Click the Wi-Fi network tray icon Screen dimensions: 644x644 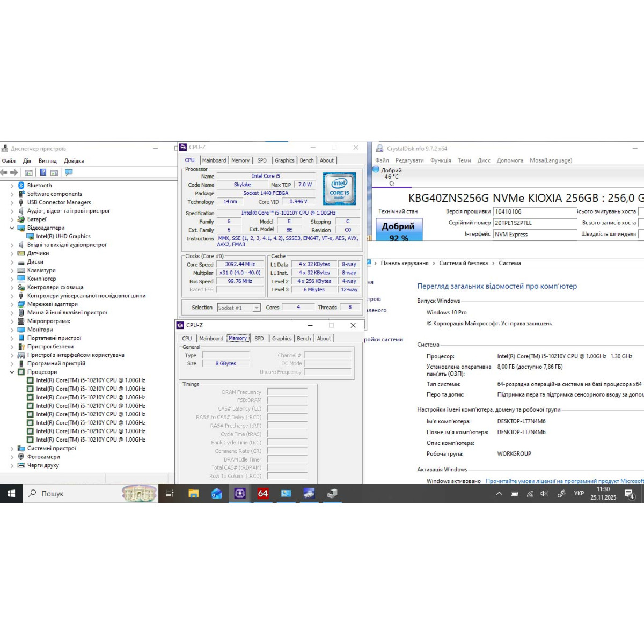pos(530,494)
